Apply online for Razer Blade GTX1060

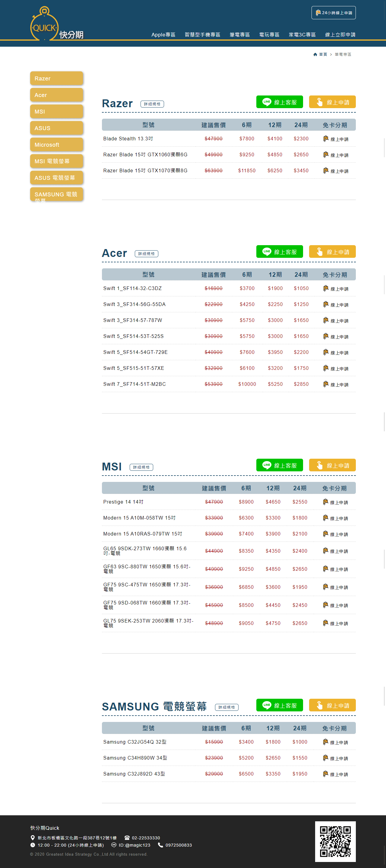336,155
